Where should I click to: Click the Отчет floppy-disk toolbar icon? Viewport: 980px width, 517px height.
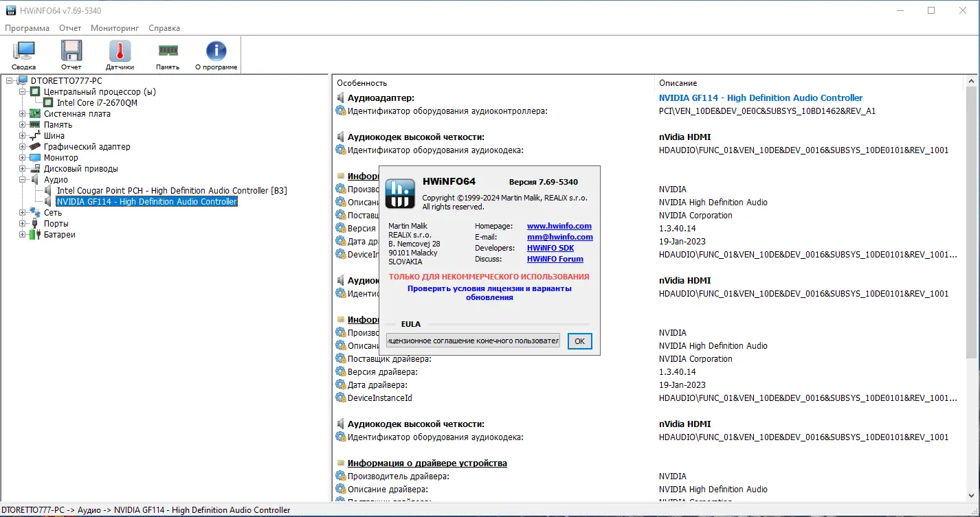coord(71,51)
